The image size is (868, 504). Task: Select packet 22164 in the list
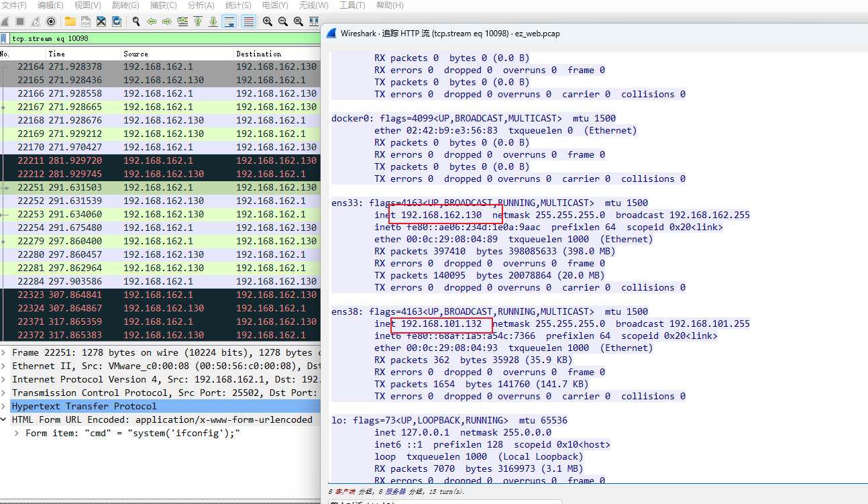tap(160, 66)
